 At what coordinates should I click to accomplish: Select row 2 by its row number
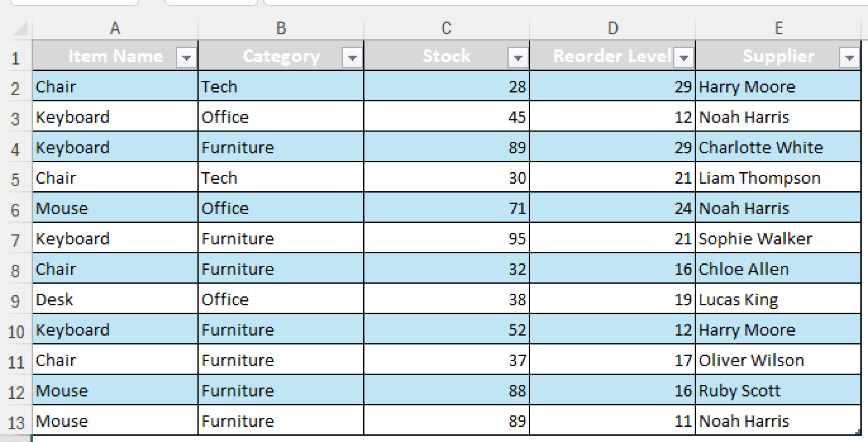[x=16, y=87]
